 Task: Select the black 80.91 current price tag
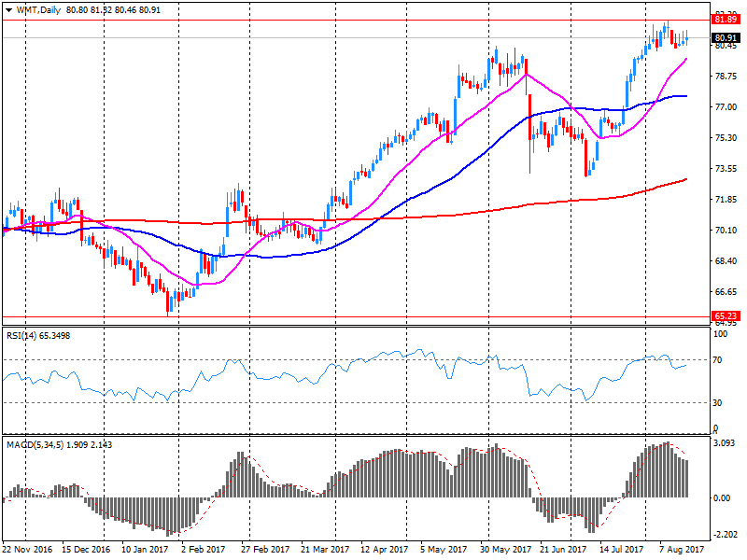coord(726,38)
